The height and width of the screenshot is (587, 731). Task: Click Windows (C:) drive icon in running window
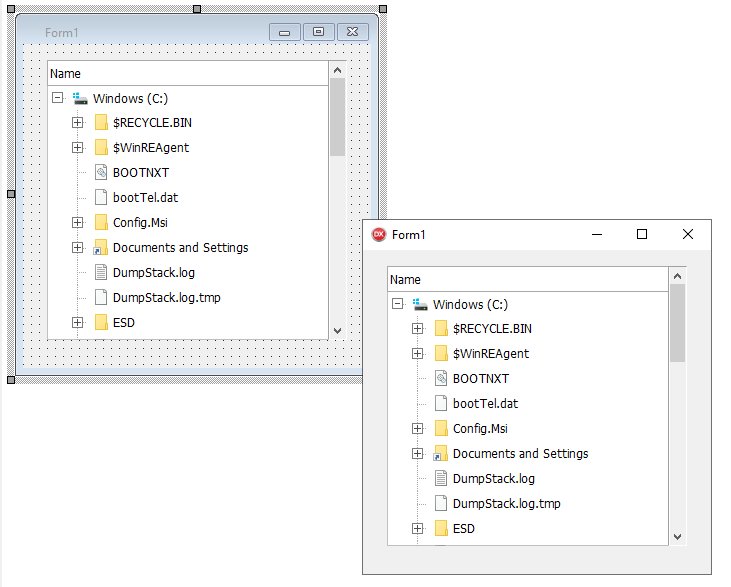421,304
